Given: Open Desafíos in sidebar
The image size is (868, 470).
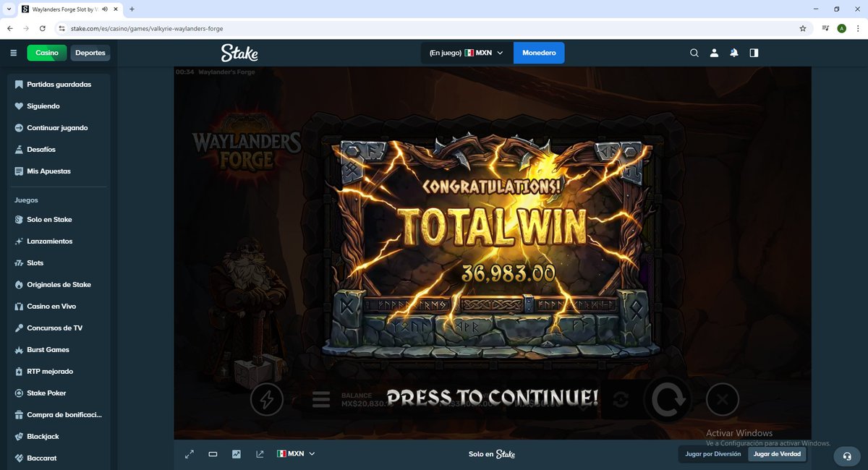Looking at the screenshot, I should (x=59, y=150).
